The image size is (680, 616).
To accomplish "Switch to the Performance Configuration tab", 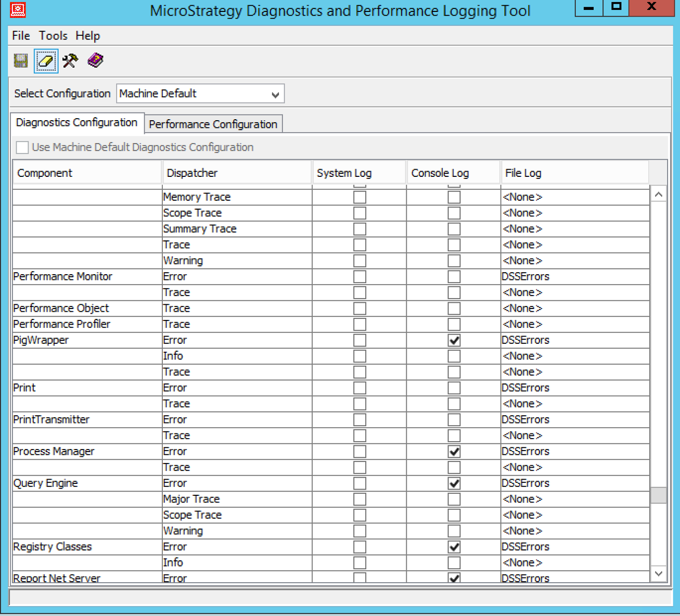I will (213, 124).
